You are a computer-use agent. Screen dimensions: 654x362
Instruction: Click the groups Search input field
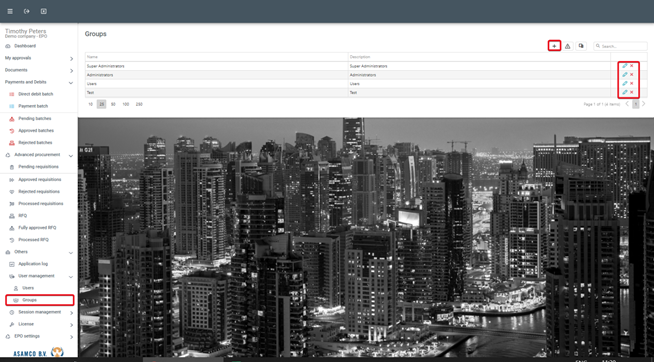620,46
